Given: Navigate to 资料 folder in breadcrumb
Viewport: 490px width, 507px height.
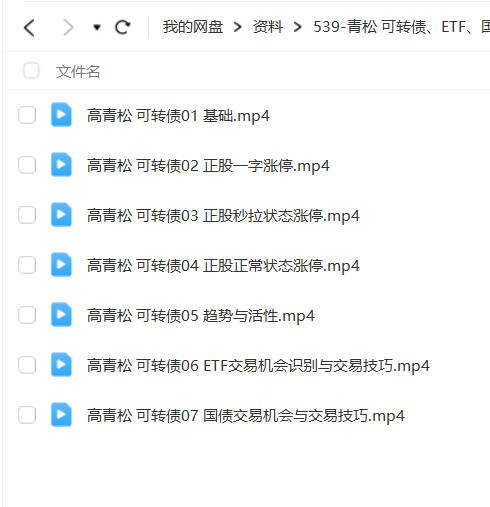Looking at the screenshot, I should tap(268, 27).
